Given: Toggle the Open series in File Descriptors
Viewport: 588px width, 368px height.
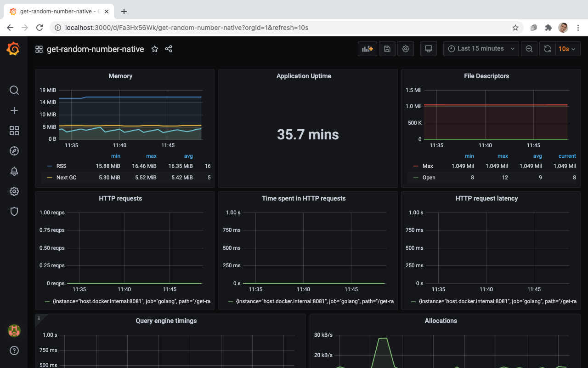Looking at the screenshot, I should 429,178.
